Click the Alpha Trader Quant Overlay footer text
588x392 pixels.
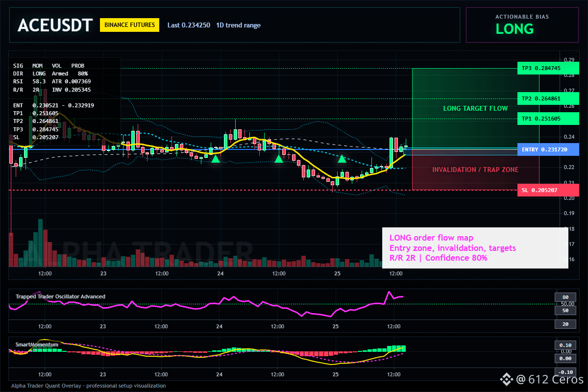coord(89,386)
